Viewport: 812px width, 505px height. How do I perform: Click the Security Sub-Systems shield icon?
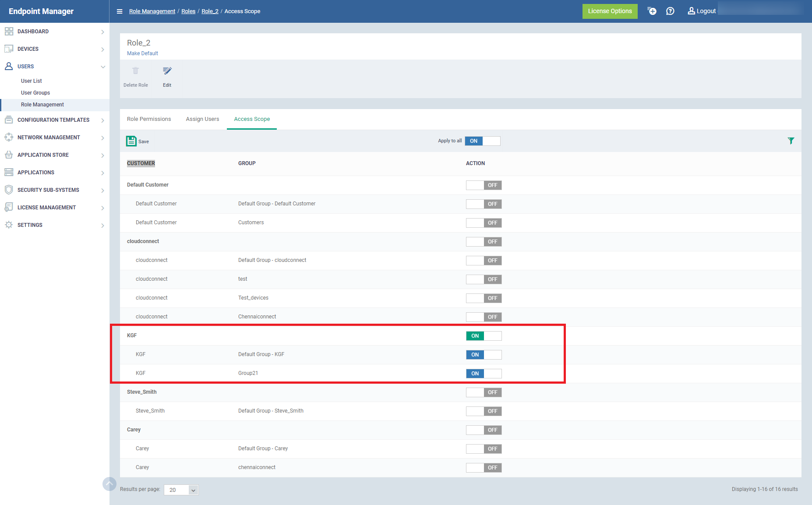[9, 190]
